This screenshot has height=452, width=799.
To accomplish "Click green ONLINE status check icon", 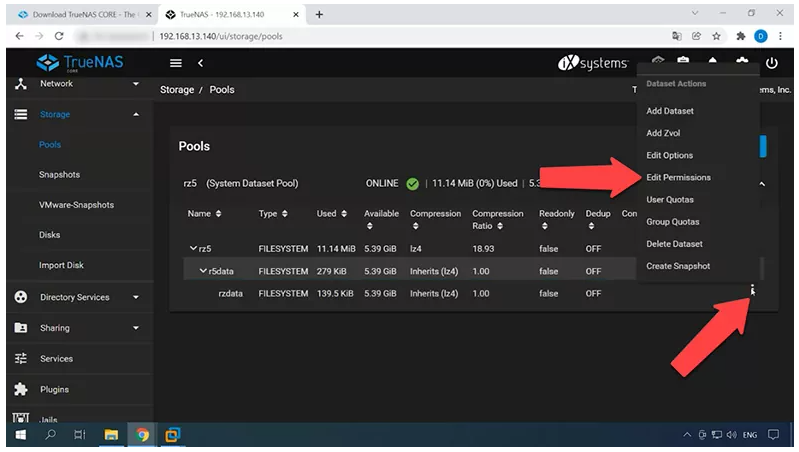I will click(x=412, y=183).
